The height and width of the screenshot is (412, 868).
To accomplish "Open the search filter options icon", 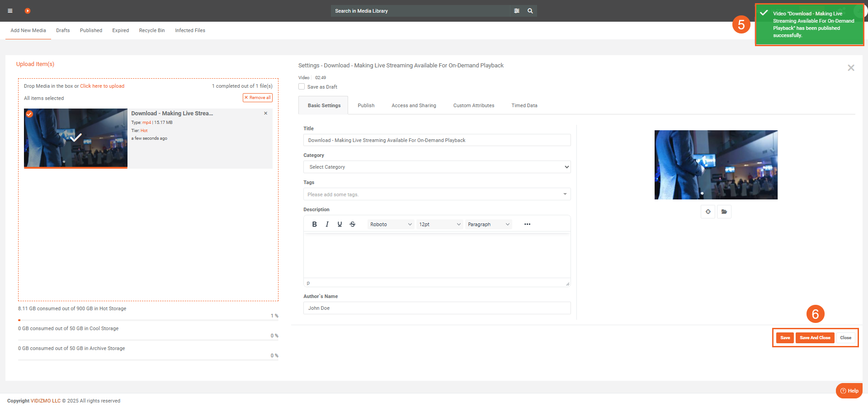I will tap(517, 11).
